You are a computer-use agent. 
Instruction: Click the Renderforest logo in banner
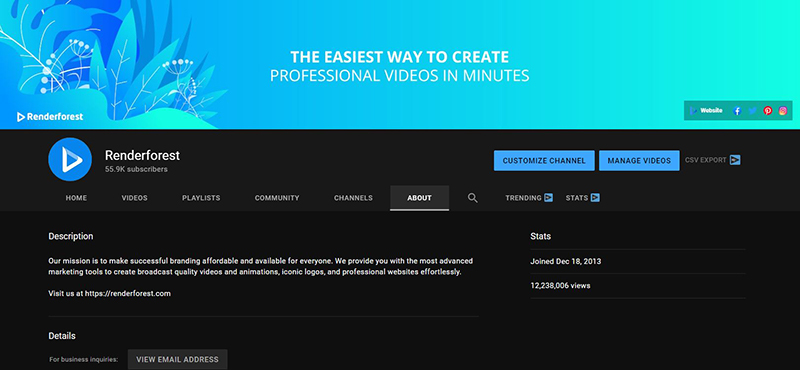49,117
